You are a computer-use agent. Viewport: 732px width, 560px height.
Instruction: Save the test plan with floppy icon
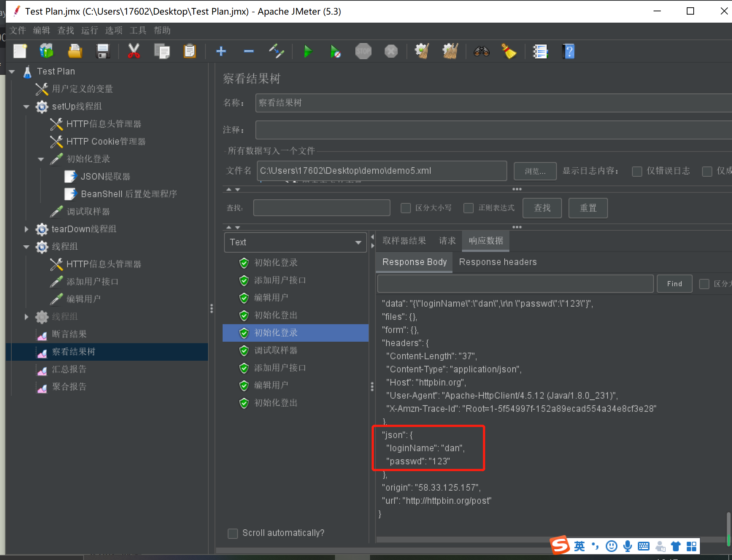103,51
